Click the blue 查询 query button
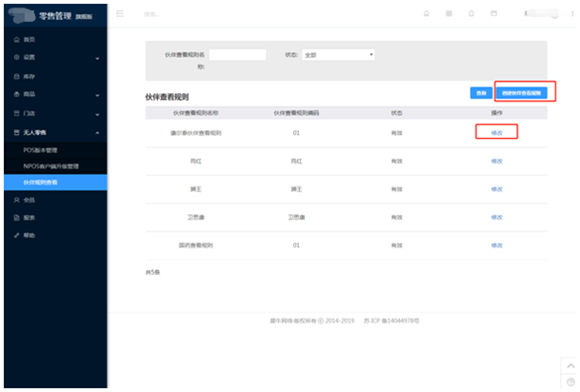This screenshot has height=392, width=580. pos(481,93)
